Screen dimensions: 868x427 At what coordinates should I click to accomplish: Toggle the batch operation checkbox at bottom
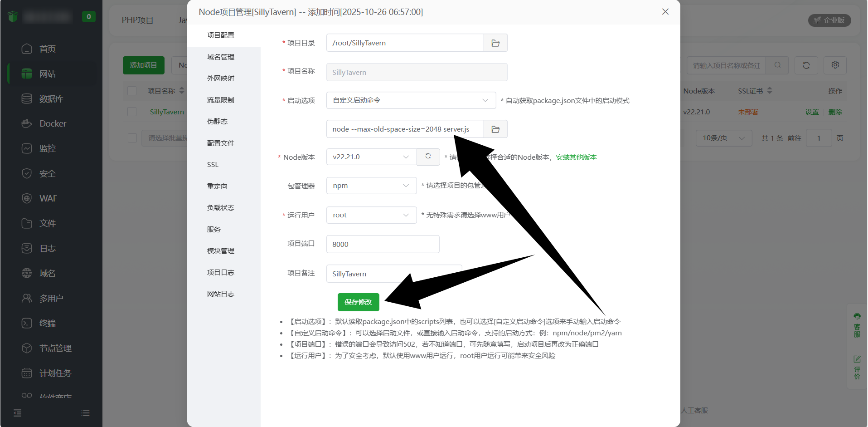(x=132, y=138)
